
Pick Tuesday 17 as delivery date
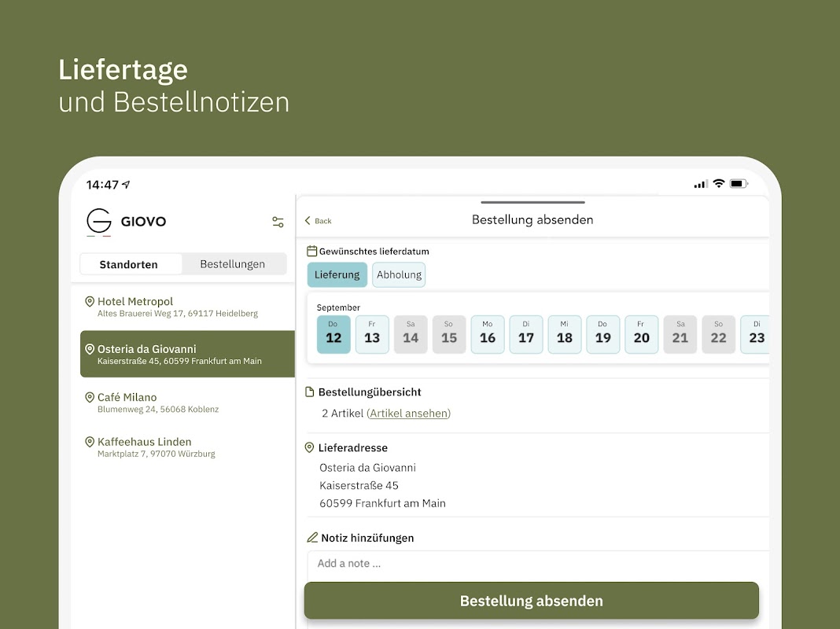[526, 334]
